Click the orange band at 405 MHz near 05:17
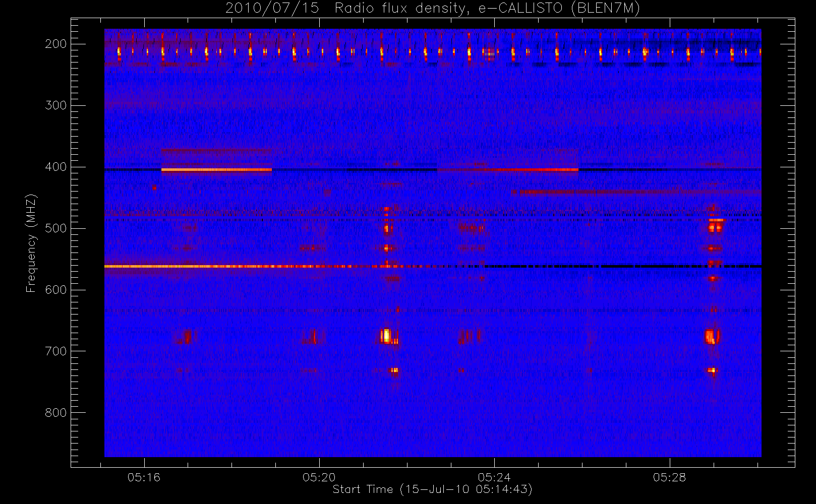 pos(216,170)
